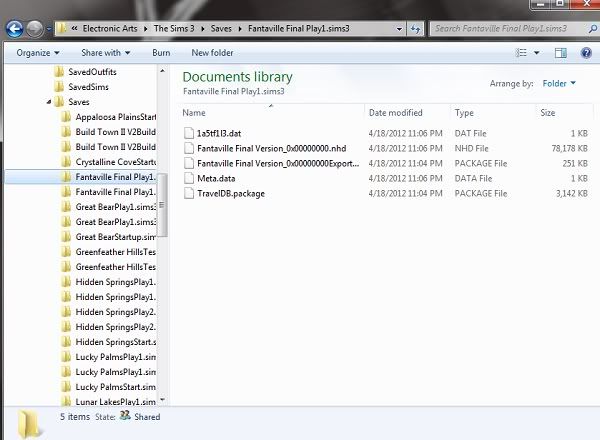Select the SavedOutfits folder in tree
This screenshot has height=440, width=600.
[x=92, y=72]
